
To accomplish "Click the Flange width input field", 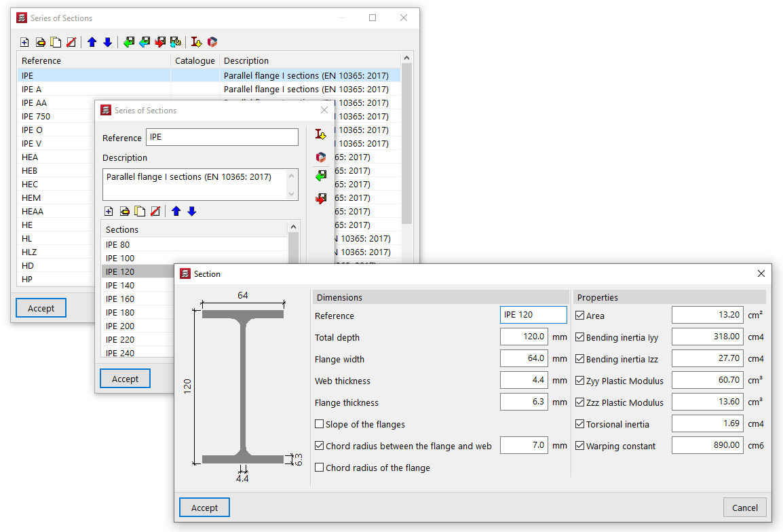I will pyautogui.click(x=523, y=359).
